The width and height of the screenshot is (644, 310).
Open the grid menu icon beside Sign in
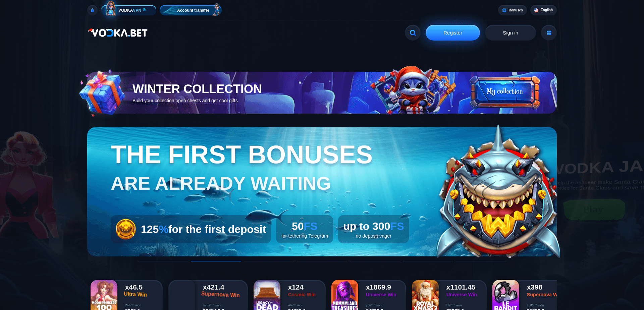549,33
